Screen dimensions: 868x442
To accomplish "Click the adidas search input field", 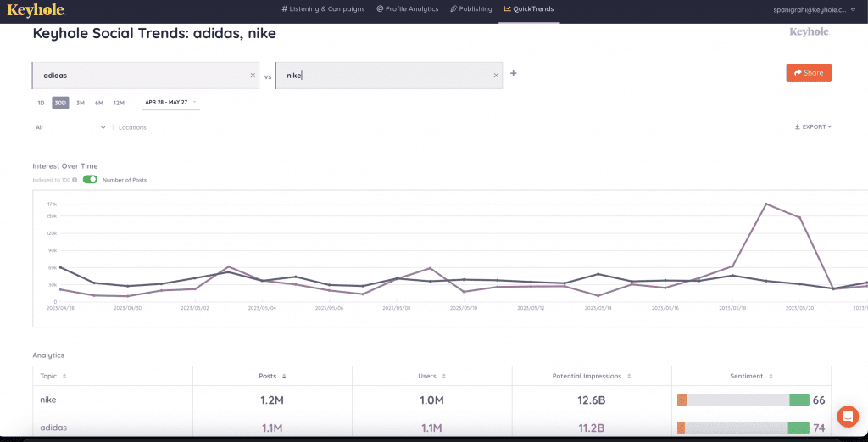I will pos(146,76).
